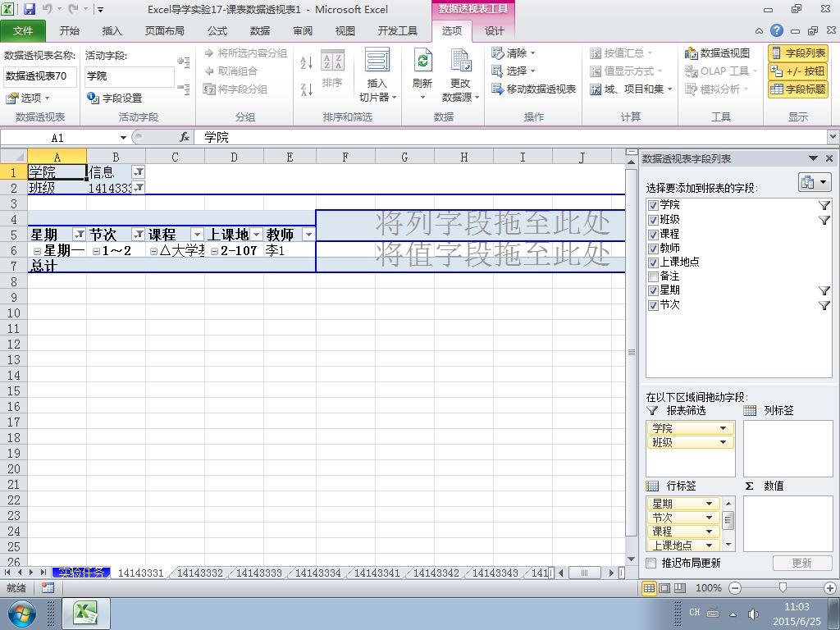Image resolution: width=840 pixels, height=630 pixels.
Task: Expand the entire field icon in active field group
Action: 183,62
